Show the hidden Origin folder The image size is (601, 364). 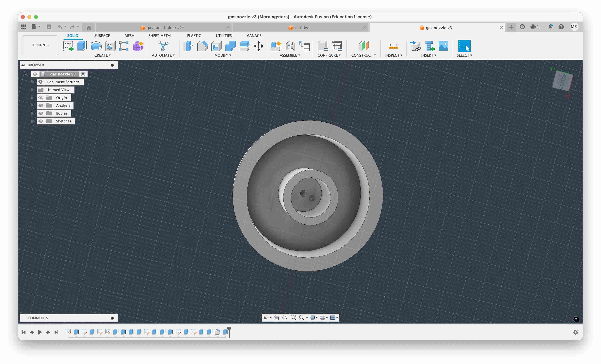point(41,97)
